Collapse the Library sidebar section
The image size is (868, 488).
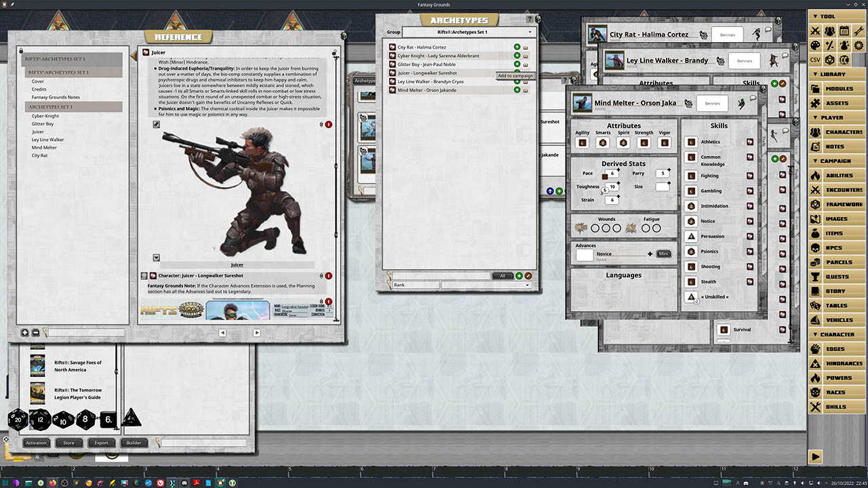coord(833,75)
